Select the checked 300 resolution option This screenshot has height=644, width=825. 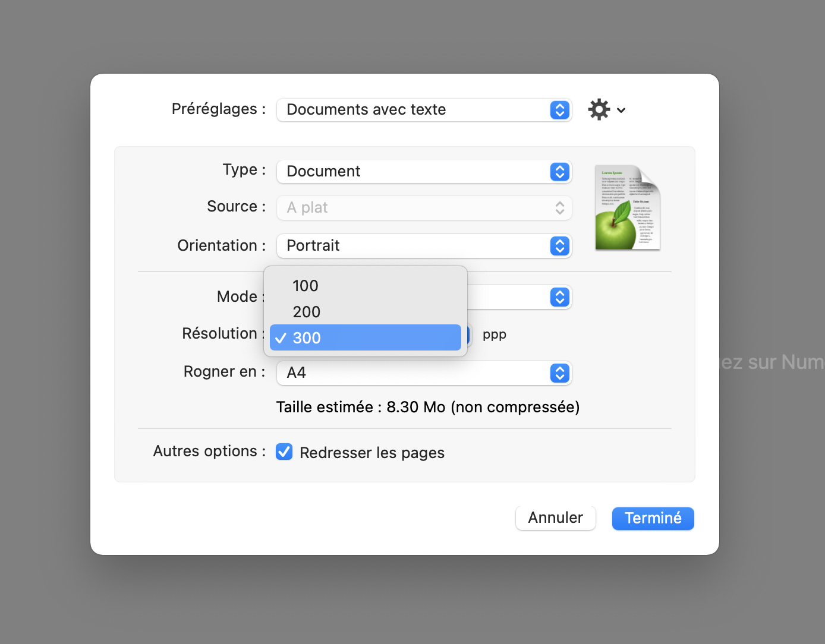(365, 337)
